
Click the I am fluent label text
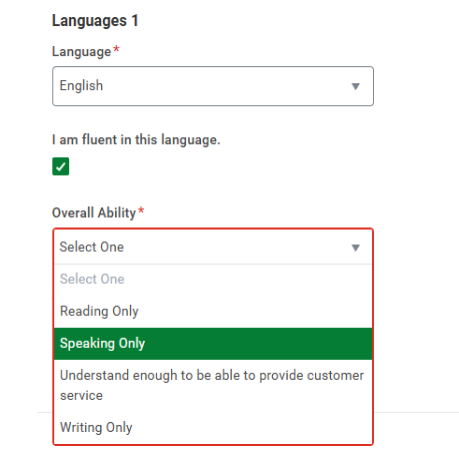pyautogui.click(x=136, y=140)
